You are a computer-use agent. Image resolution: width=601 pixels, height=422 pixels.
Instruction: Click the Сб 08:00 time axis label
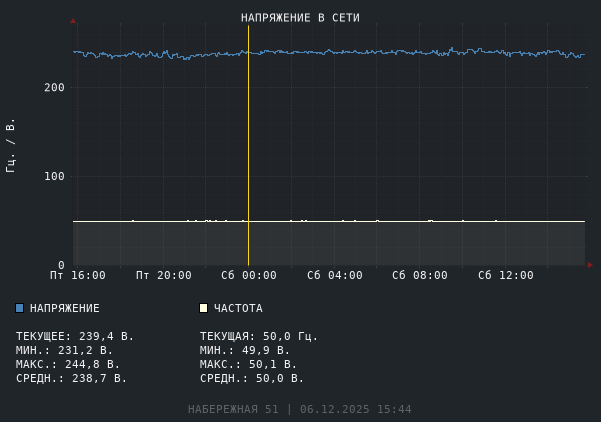[420, 275]
